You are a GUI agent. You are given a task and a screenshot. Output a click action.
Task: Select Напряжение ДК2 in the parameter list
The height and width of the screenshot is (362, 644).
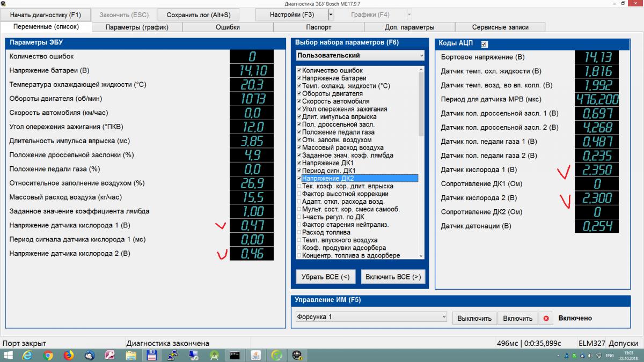pos(328,179)
